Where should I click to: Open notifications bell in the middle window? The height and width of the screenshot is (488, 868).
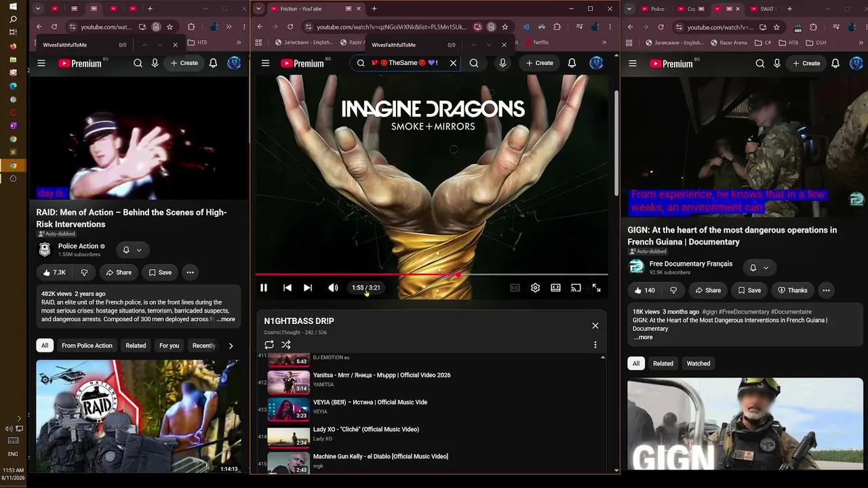[x=572, y=63]
